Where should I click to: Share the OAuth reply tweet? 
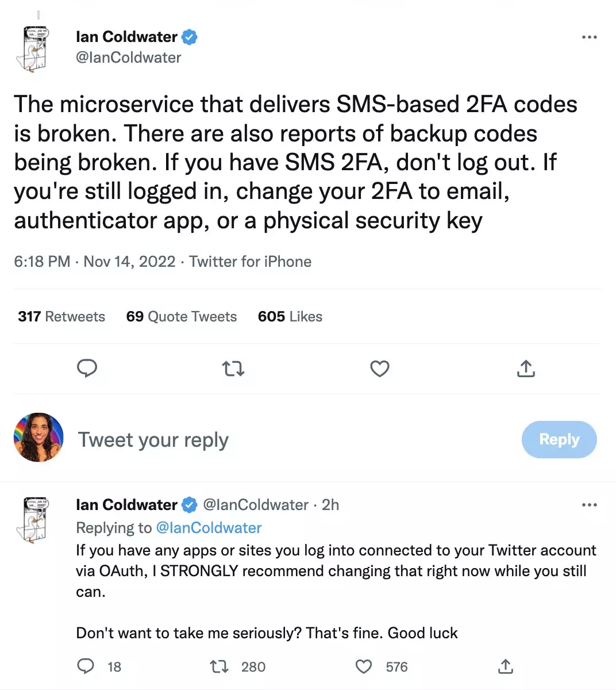[505, 666]
